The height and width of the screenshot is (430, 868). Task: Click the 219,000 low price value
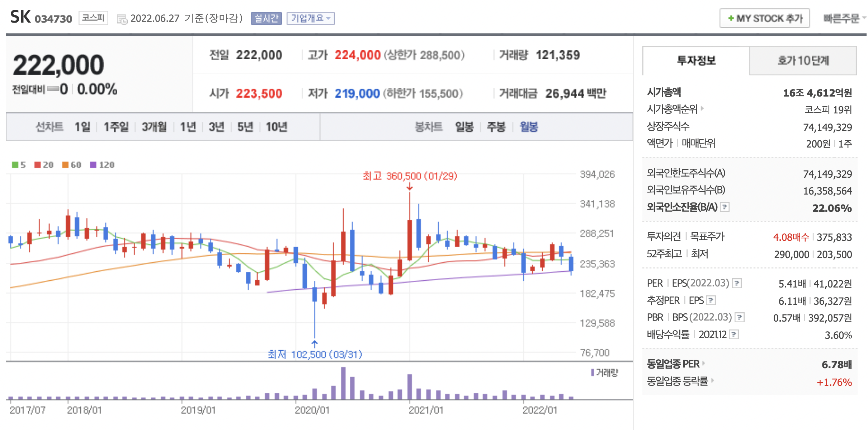click(357, 94)
